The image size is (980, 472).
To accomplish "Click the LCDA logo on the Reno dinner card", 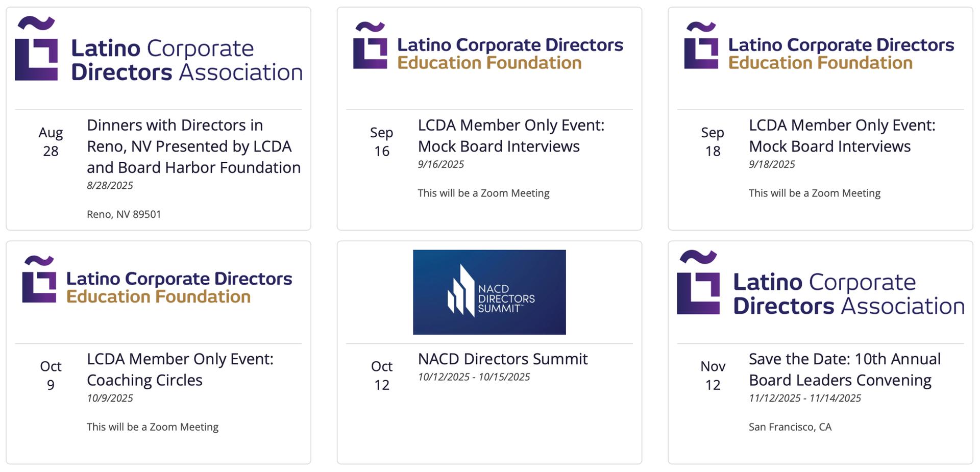I will [159, 50].
